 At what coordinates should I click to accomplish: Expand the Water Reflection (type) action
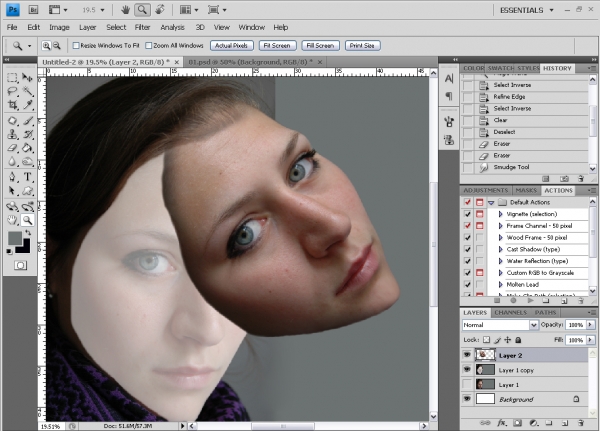point(501,261)
